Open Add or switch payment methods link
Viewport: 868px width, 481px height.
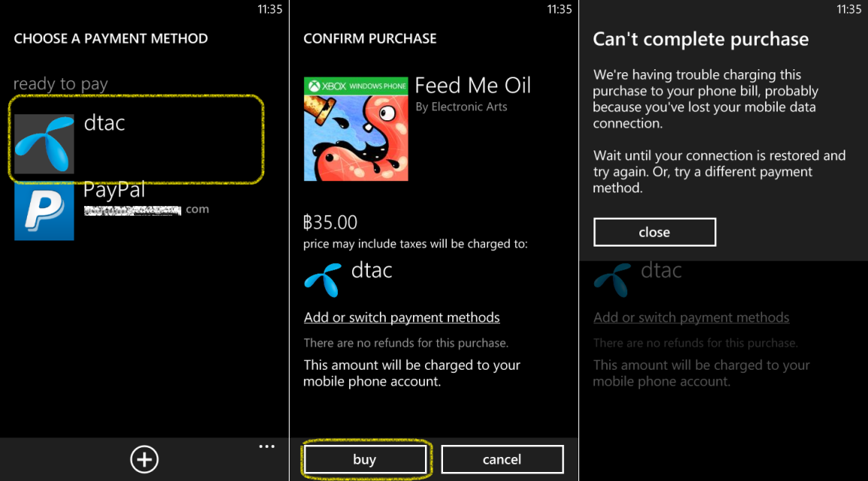[x=402, y=317]
